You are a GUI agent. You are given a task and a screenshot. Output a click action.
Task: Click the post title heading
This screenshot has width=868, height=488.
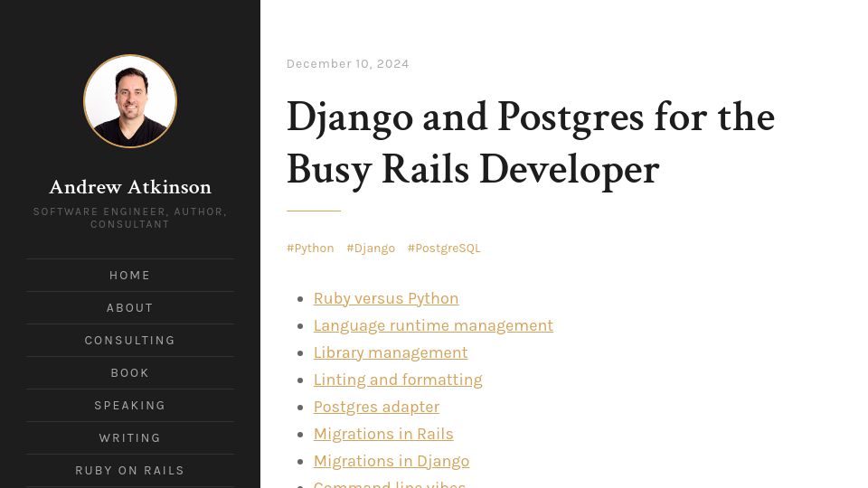pos(531,143)
